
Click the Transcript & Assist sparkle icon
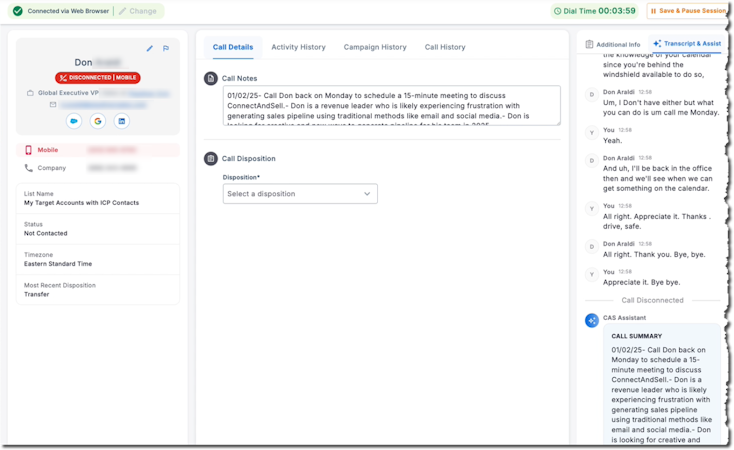[x=657, y=43]
